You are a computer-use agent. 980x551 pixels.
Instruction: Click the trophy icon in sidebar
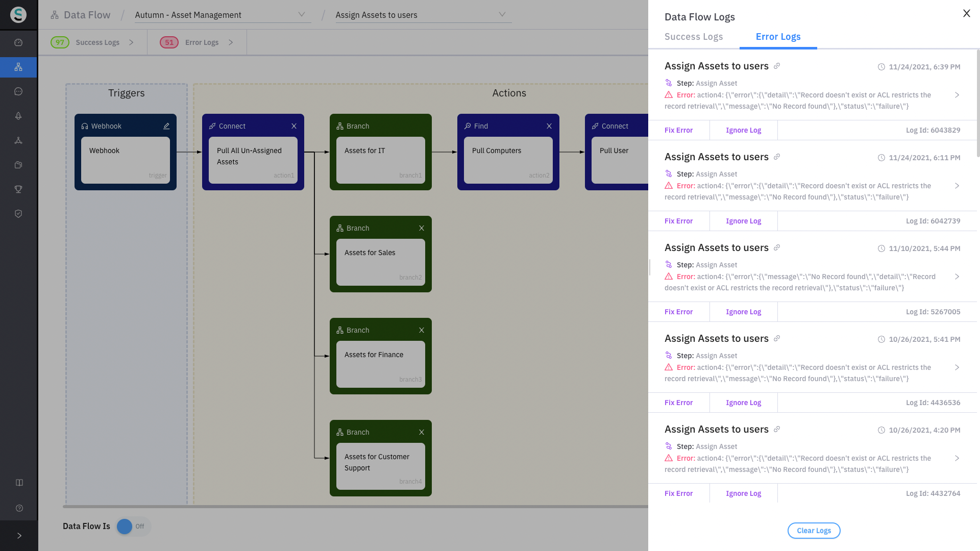click(18, 189)
